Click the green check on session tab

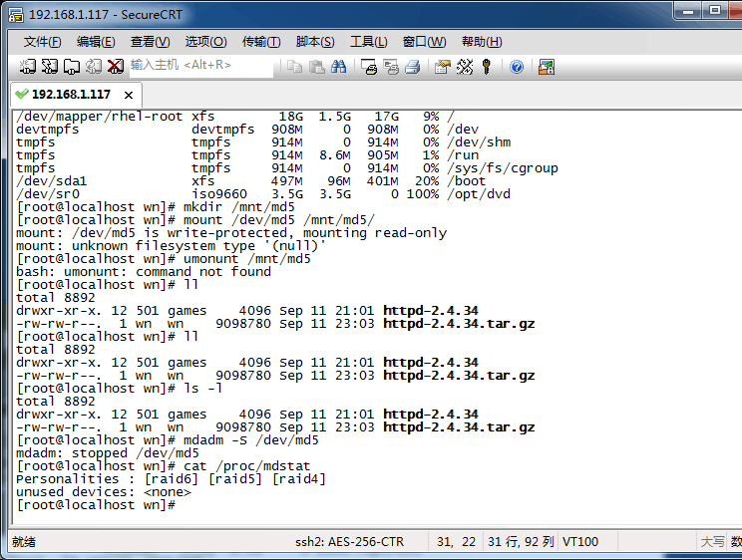tap(21, 94)
